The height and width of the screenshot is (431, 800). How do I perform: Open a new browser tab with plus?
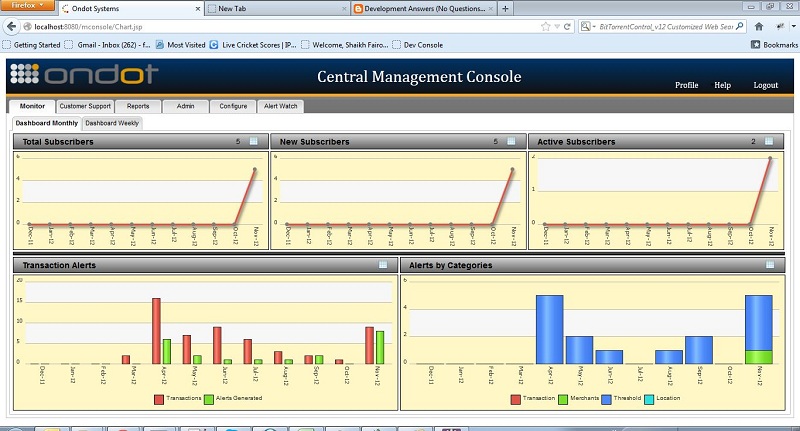coord(505,8)
